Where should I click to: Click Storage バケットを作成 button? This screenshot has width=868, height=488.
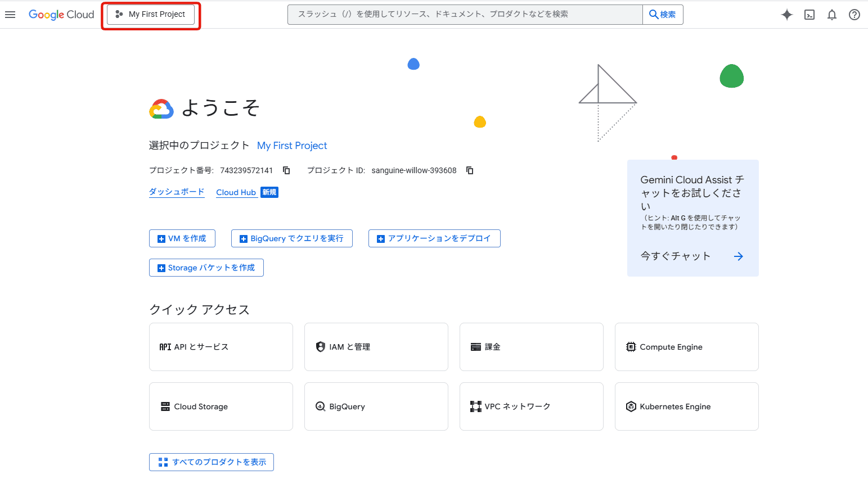206,268
